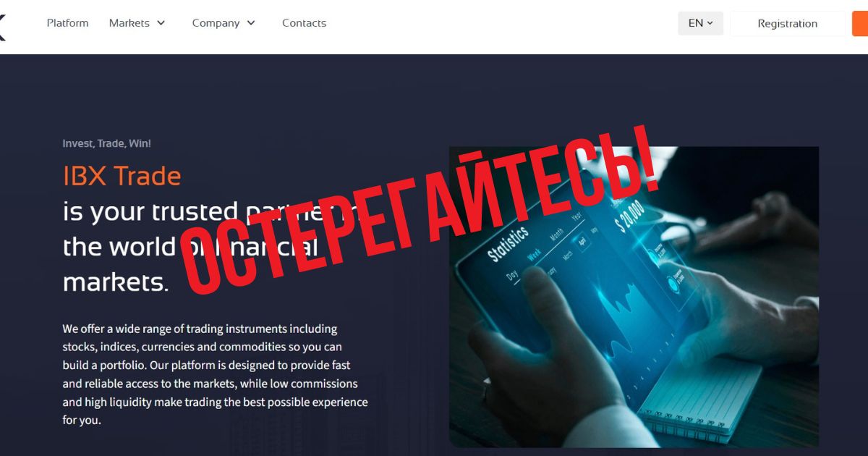Open the Markets navigation item
Screen dimensions: 868x456
click(129, 23)
